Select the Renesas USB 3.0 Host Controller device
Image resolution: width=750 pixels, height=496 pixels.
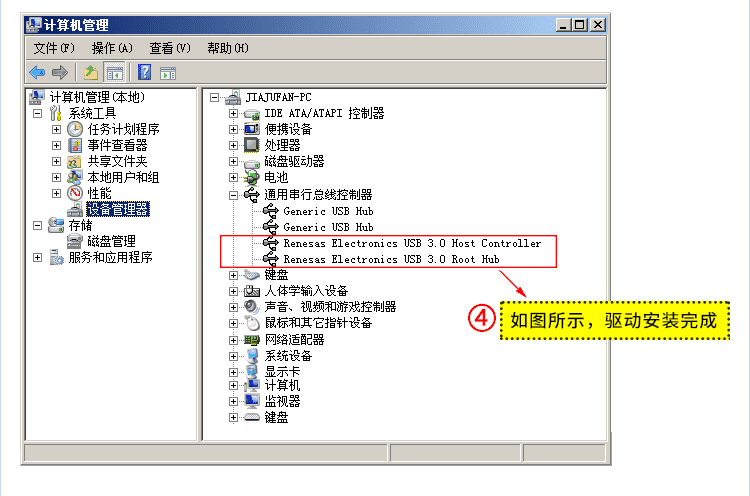[412, 243]
